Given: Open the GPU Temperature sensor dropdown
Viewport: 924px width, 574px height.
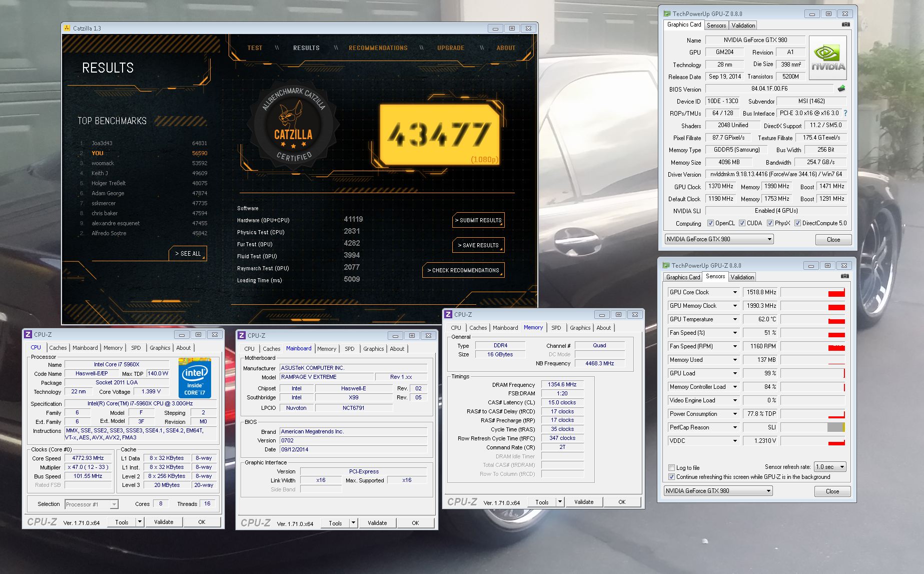Looking at the screenshot, I should (735, 319).
